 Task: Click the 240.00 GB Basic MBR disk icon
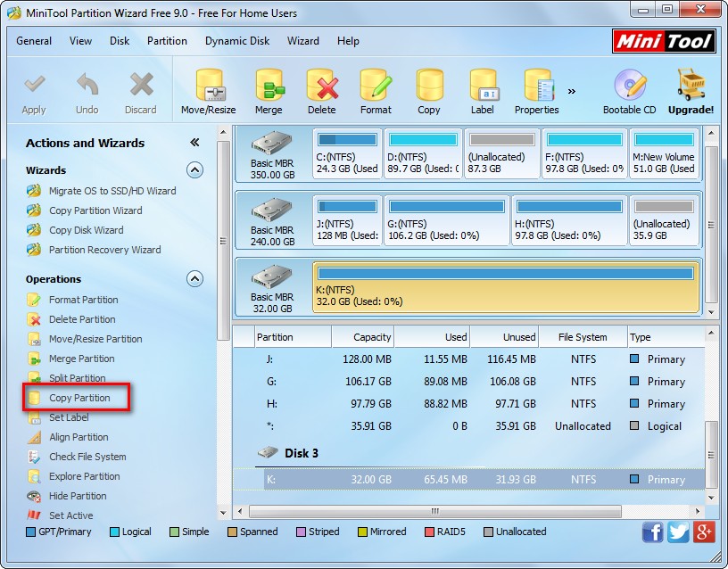271,210
